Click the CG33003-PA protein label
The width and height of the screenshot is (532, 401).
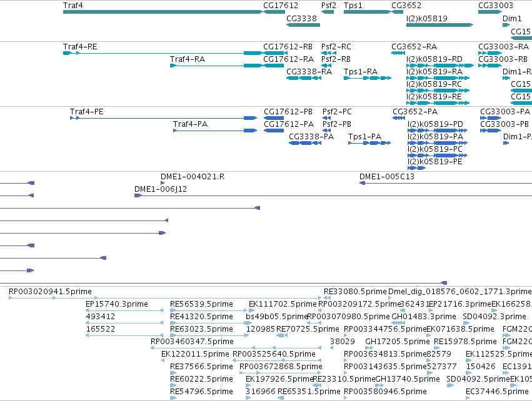click(x=505, y=112)
